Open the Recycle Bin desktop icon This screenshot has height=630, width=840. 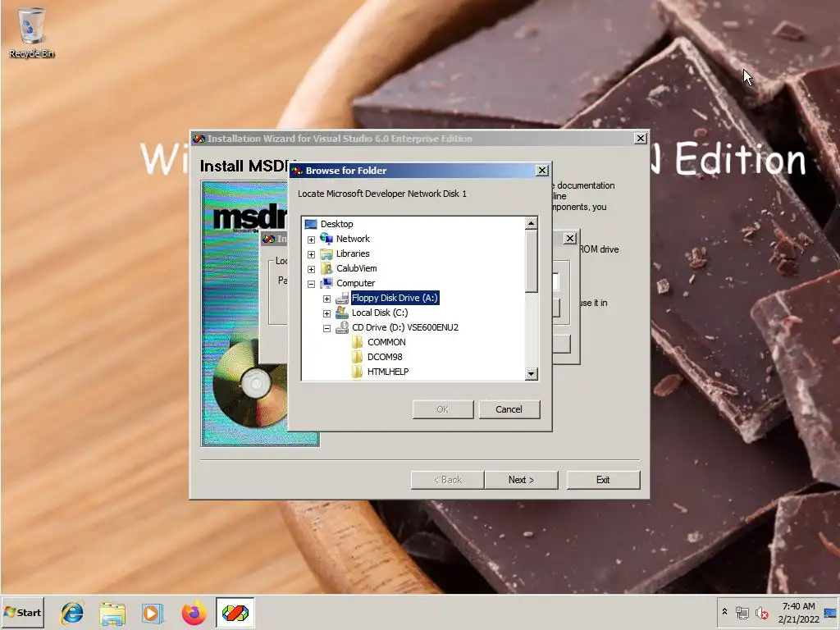click(x=31, y=32)
